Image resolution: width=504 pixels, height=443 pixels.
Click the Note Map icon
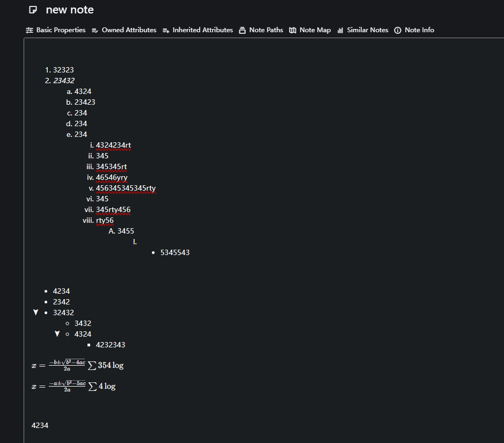pos(293,30)
